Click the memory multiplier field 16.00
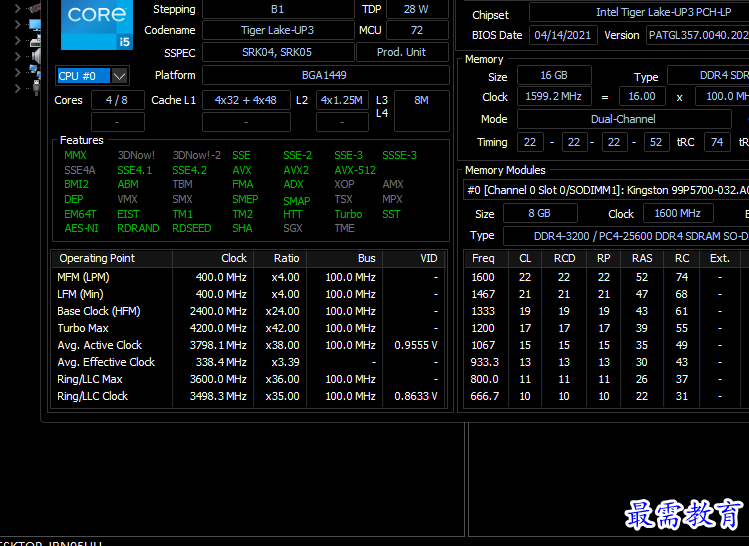 click(642, 96)
